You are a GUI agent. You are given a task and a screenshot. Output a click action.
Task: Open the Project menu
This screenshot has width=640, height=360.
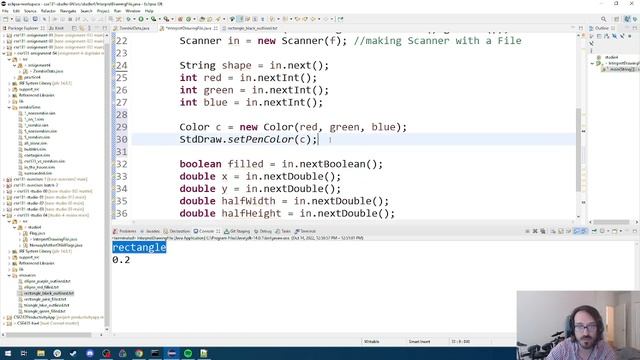coord(103,11)
